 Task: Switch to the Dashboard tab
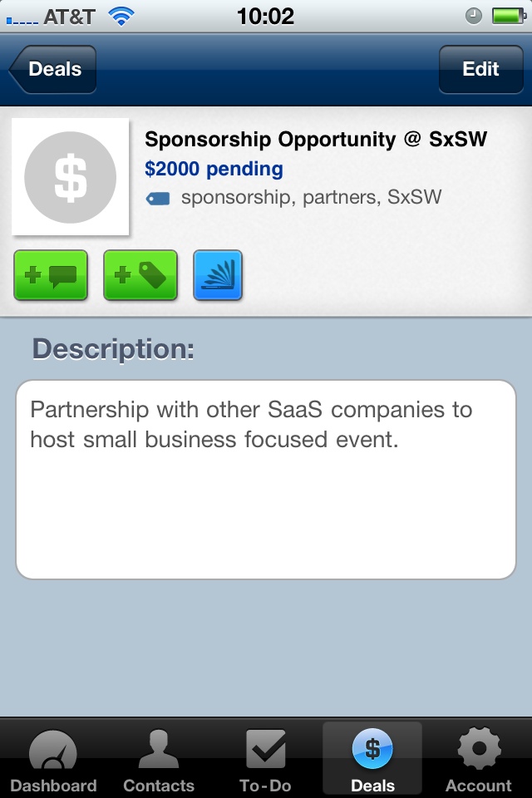click(53, 761)
